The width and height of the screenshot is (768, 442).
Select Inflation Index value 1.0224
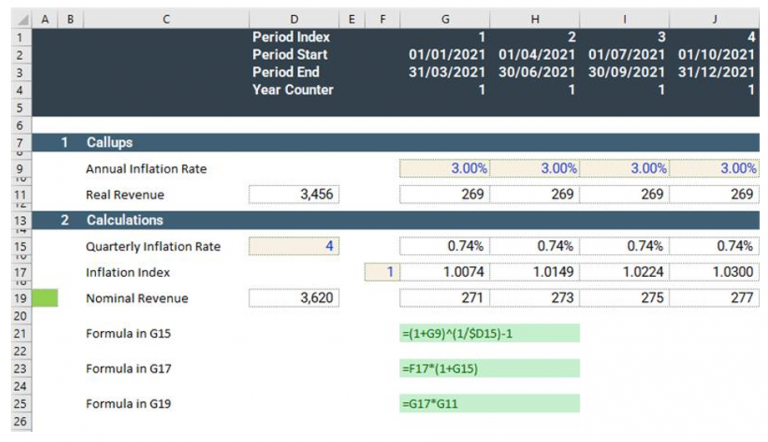click(624, 272)
